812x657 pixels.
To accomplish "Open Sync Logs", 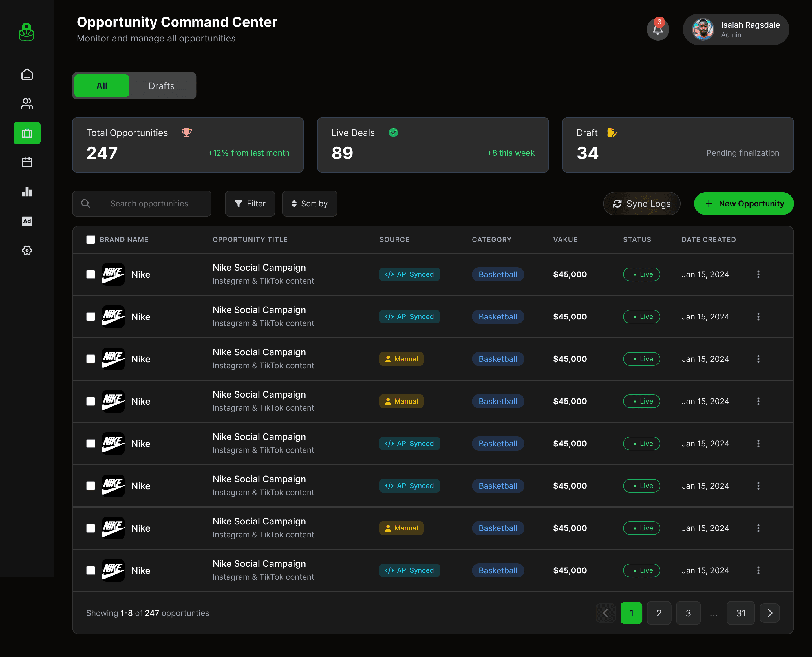I will [x=641, y=204].
